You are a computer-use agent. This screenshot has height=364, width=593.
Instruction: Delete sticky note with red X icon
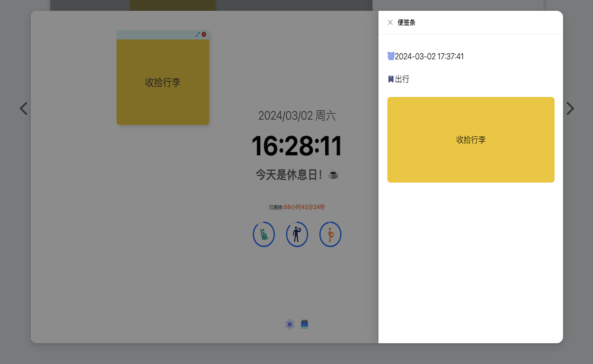[204, 34]
